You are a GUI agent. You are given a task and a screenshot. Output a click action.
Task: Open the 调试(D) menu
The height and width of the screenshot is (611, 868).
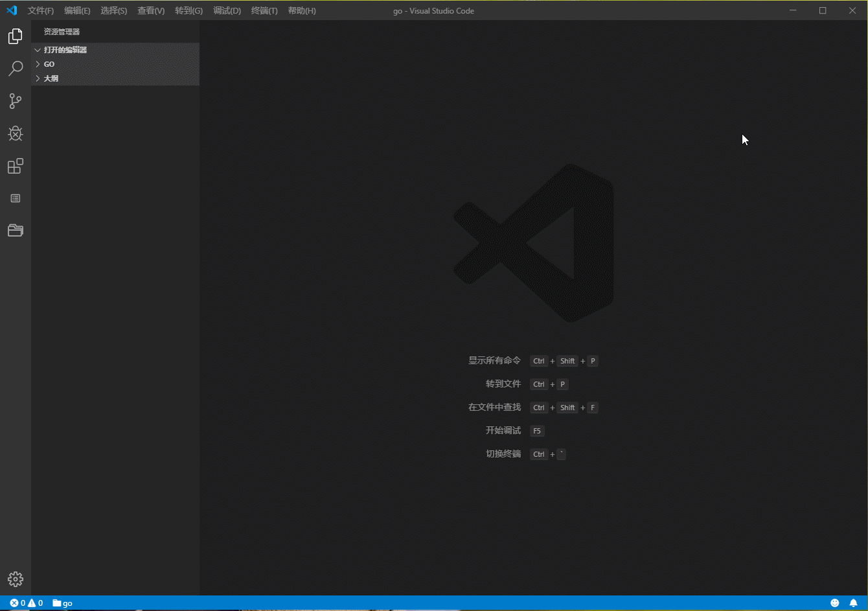pyautogui.click(x=227, y=11)
